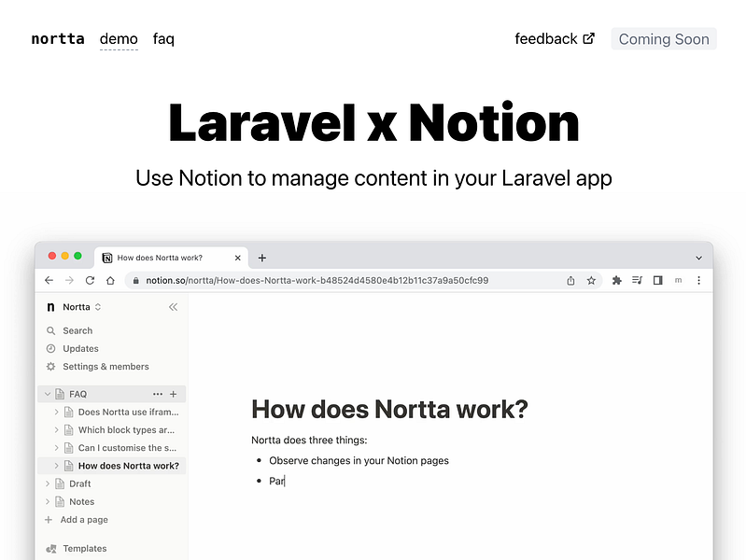Add a subpage inside FAQ with plus
Screen dimensions: 746x560
point(173,394)
